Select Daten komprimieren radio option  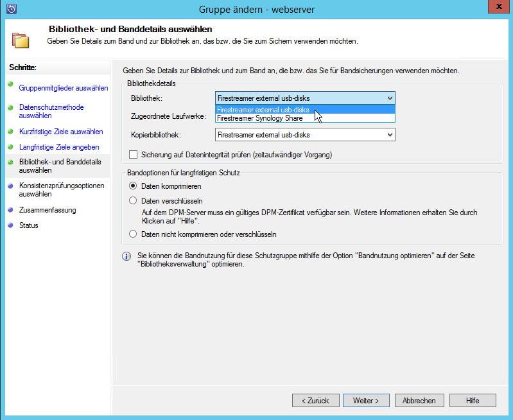click(x=134, y=186)
